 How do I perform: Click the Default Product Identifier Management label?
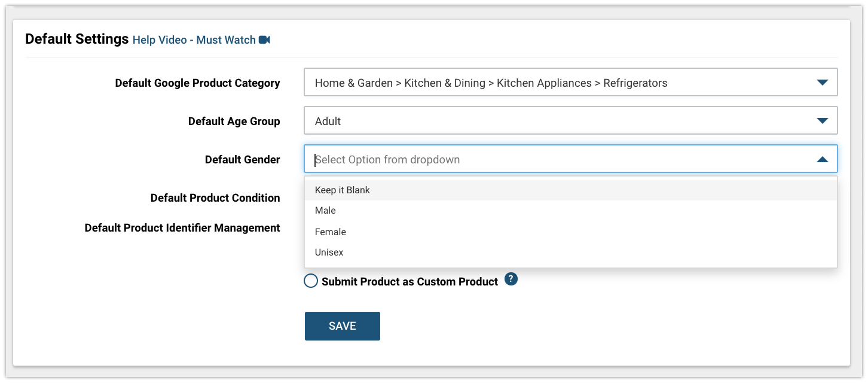(x=182, y=228)
